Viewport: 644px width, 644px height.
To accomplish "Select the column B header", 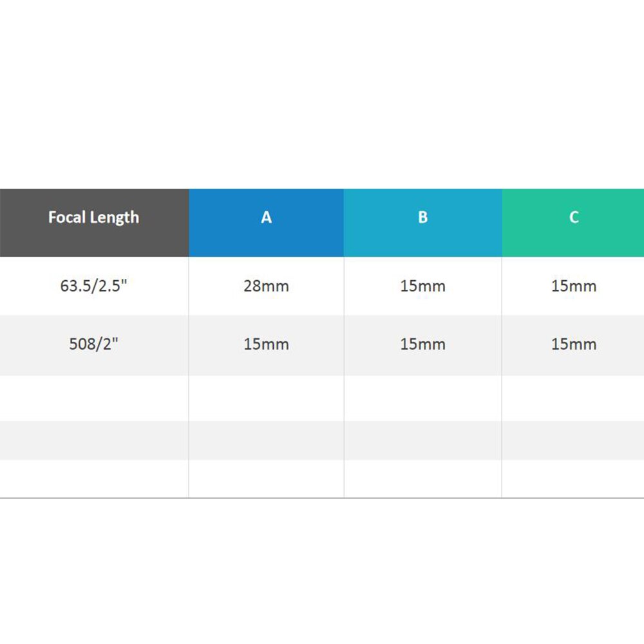I will [x=422, y=223].
